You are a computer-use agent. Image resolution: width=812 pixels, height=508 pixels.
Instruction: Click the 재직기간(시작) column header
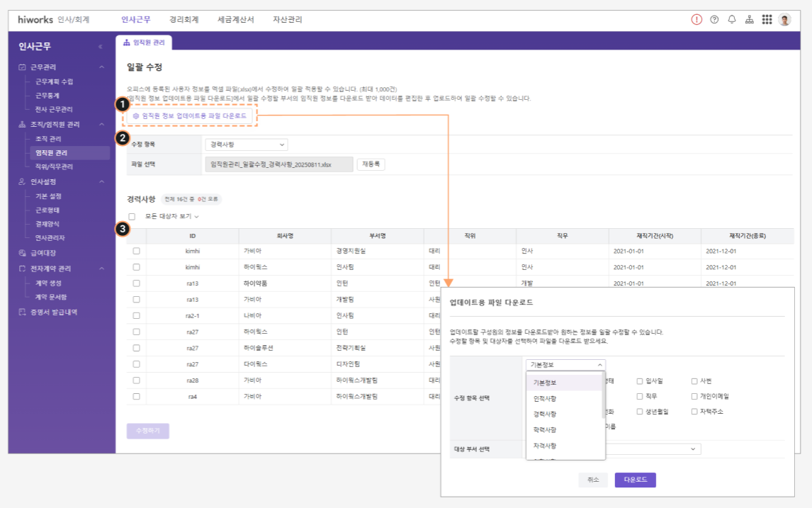pyautogui.click(x=655, y=236)
